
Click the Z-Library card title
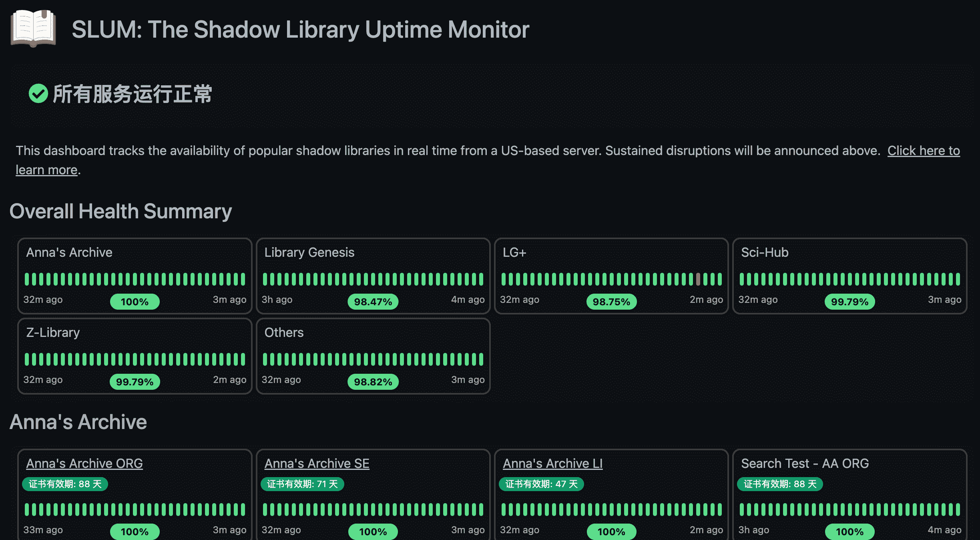53,332
